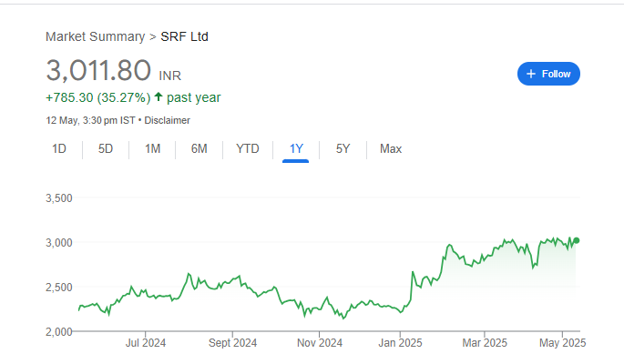Click the Follow button
The image size is (624, 364).
548,74
